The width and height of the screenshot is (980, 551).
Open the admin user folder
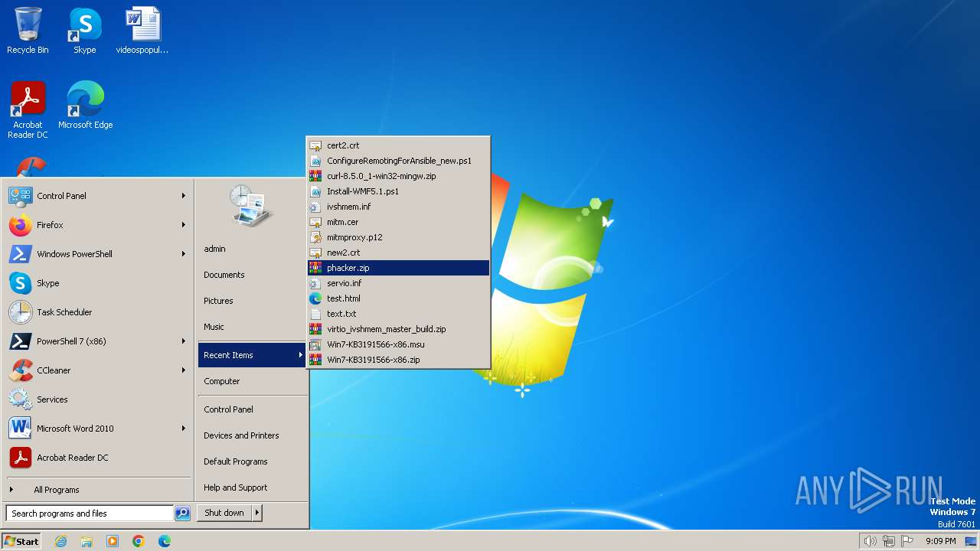pos(214,249)
